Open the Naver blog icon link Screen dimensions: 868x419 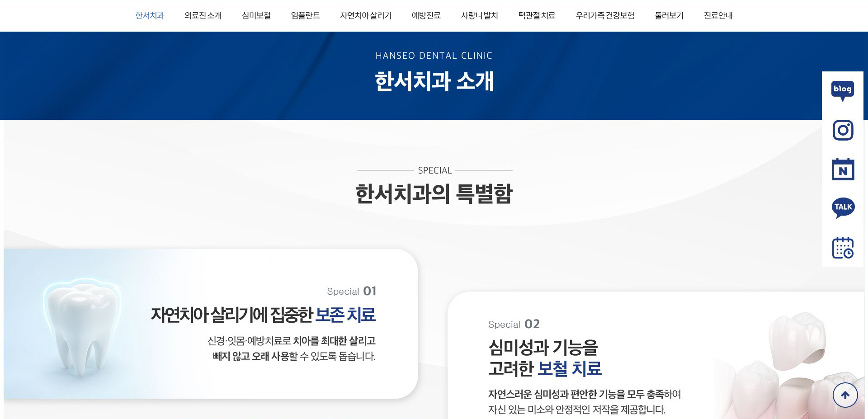click(843, 91)
